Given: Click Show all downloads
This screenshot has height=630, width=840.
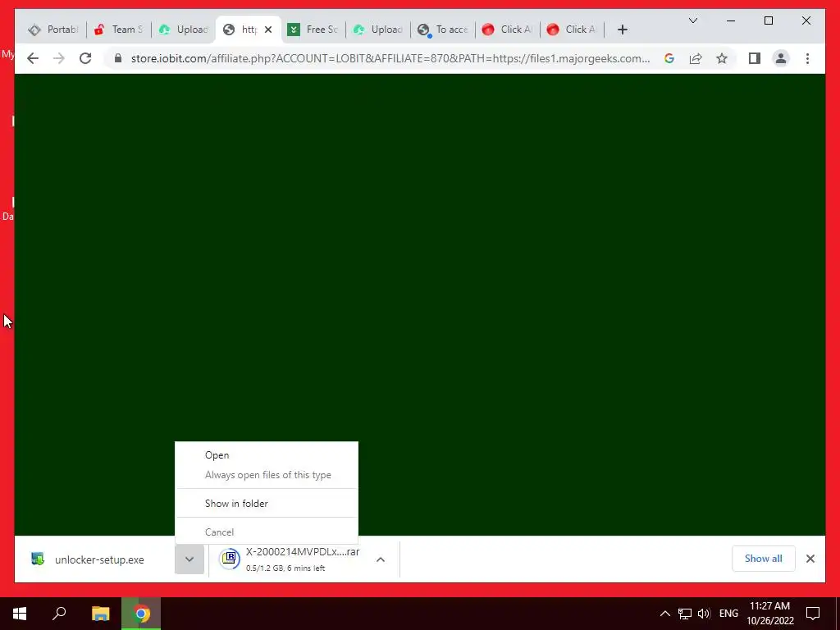Looking at the screenshot, I should (x=763, y=558).
